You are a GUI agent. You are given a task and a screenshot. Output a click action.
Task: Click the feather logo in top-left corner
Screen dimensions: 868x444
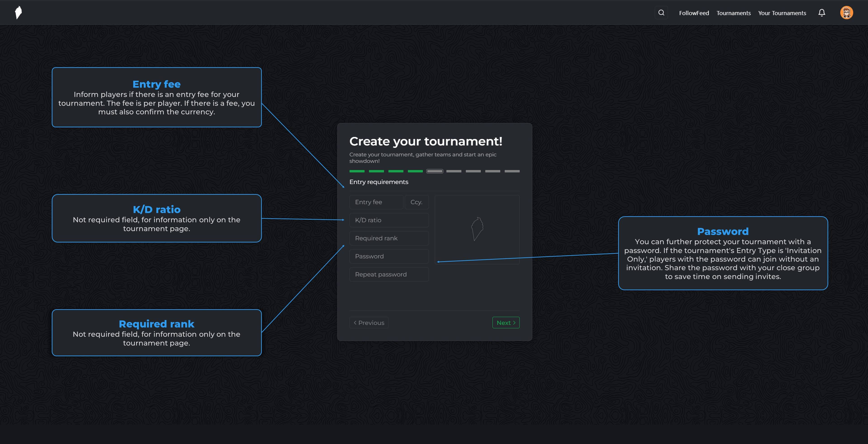pos(19,13)
